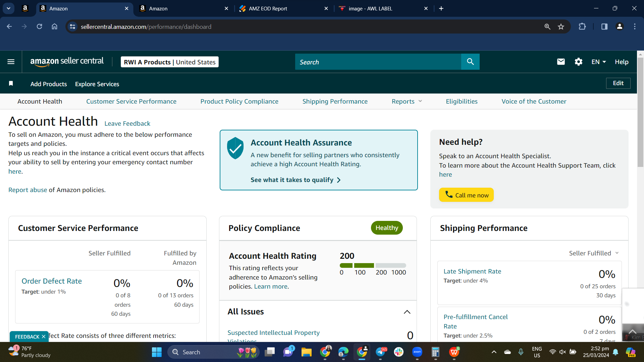Click the green Healthy status badge
The height and width of the screenshot is (362, 644).
pyautogui.click(x=387, y=228)
